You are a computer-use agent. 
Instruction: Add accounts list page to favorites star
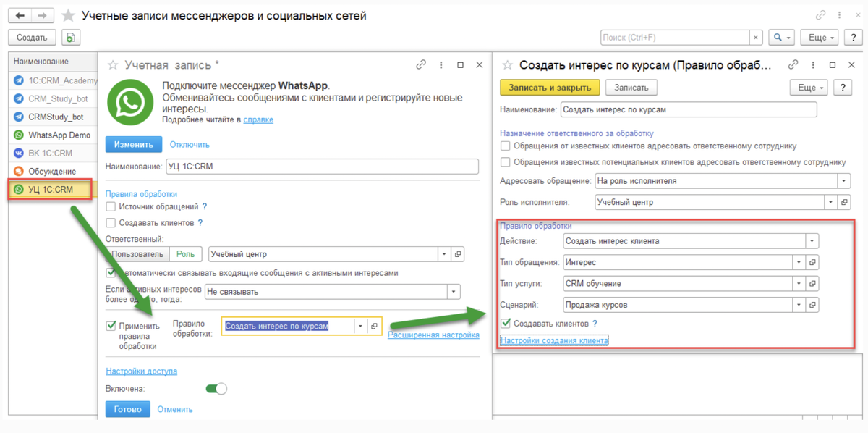[x=69, y=15]
